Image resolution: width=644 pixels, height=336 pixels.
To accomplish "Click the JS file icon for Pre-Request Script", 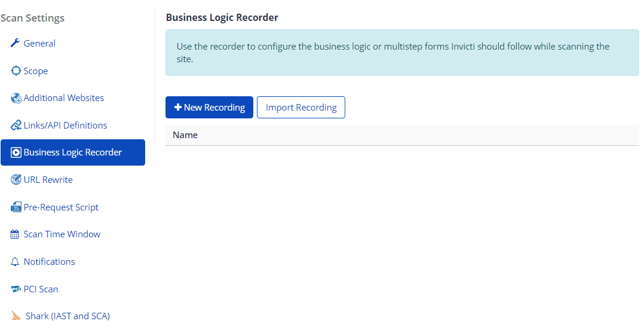I will pyautogui.click(x=16, y=207).
